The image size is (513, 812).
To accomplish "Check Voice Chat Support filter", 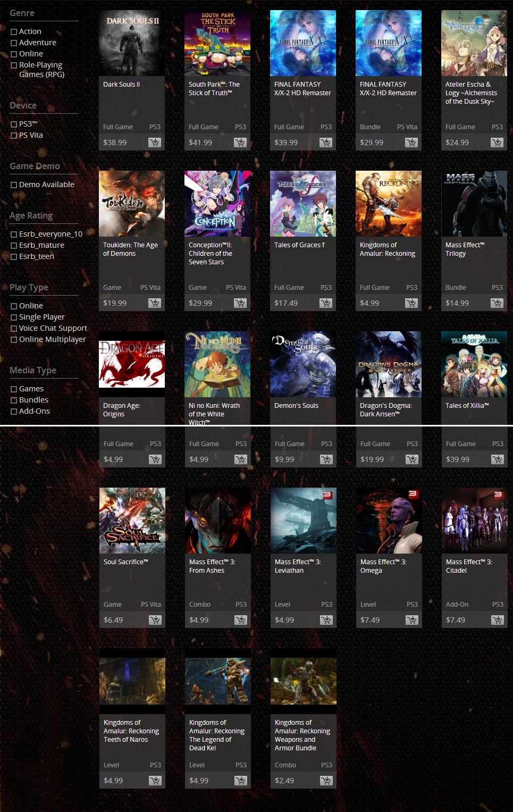I will 14,329.
